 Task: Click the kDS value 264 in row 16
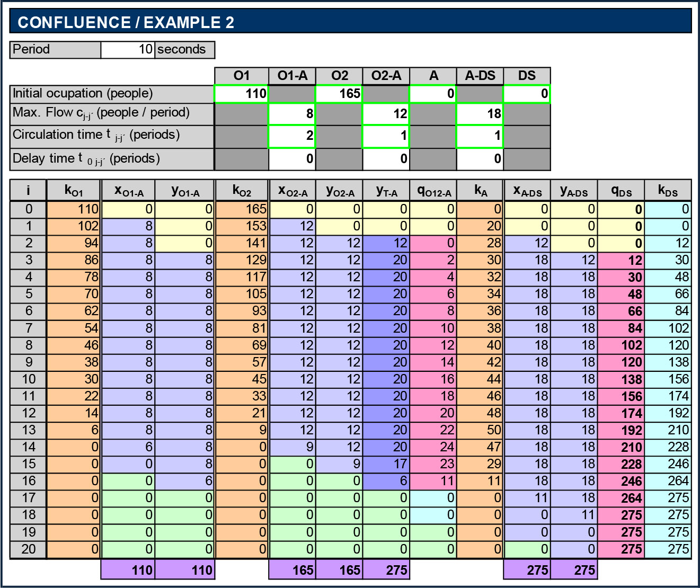pyautogui.click(x=668, y=481)
